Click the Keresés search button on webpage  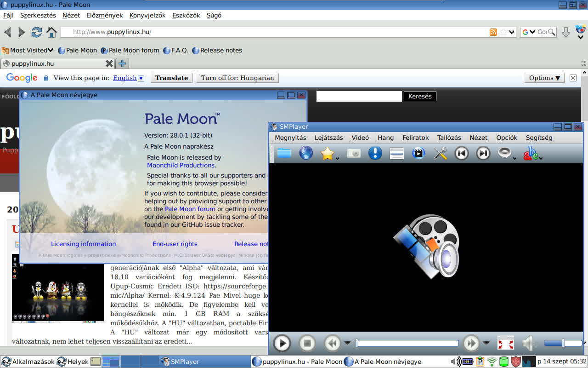[x=420, y=96]
